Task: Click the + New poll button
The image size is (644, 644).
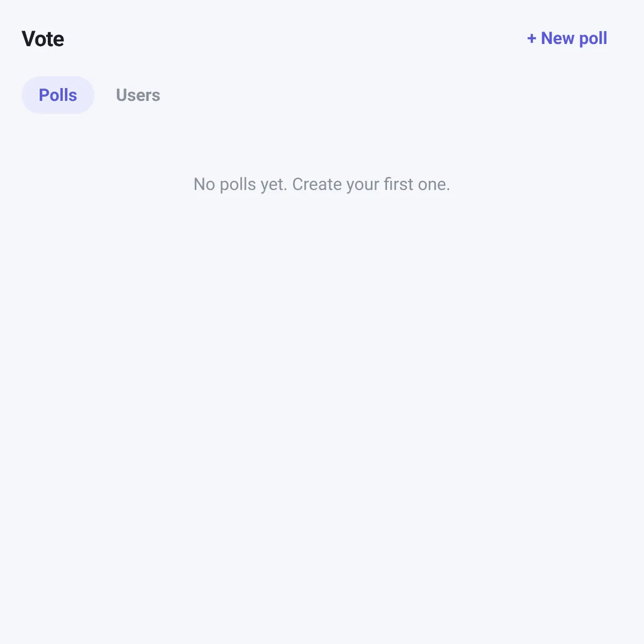Action: pos(567,39)
